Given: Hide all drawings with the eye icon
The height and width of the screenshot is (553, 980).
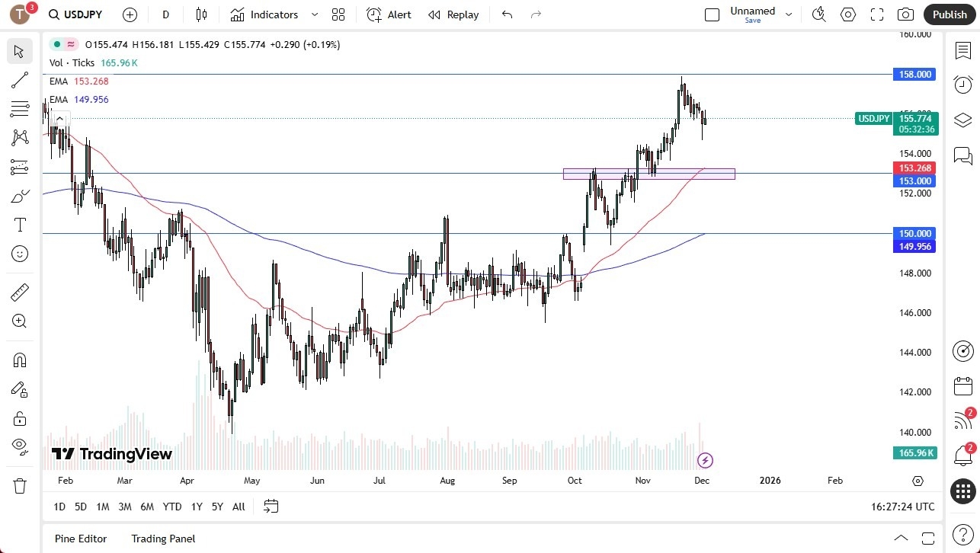Looking at the screenshot, I should (x=20, y=446).
